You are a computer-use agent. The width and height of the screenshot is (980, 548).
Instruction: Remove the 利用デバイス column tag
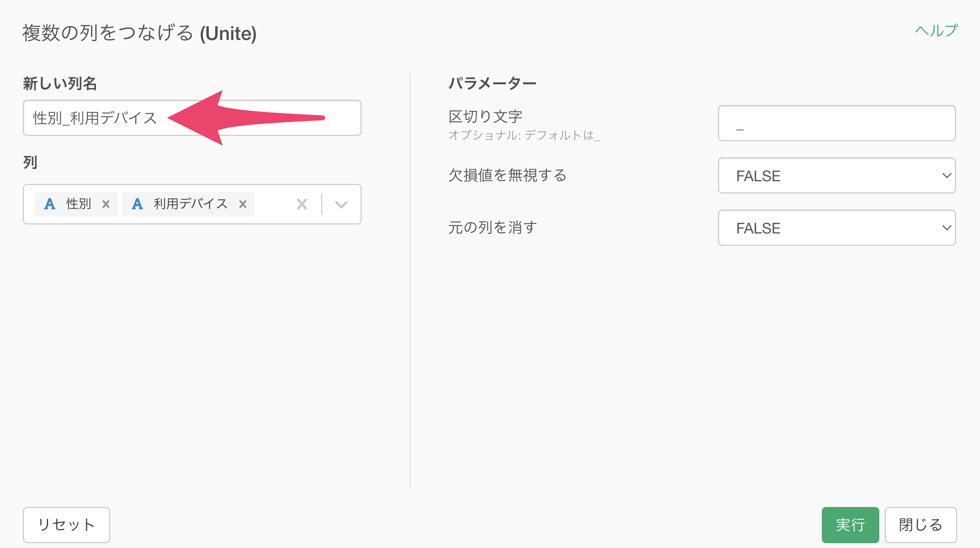click(x=243, y=204)
